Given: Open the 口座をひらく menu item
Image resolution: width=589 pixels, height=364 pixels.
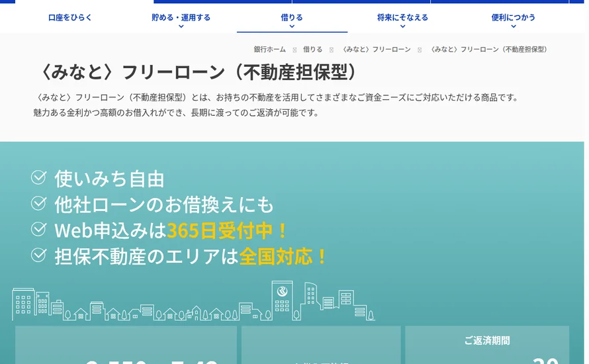Looking at the screenshot, I should pos(70,17).
